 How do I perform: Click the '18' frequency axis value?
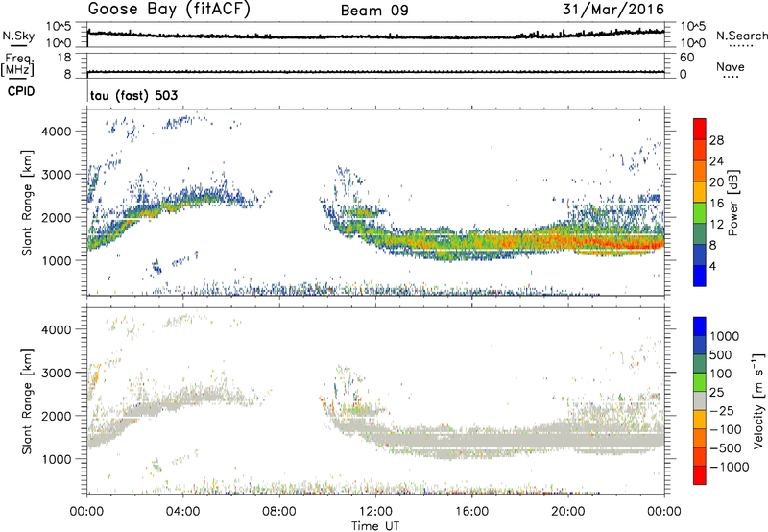coord(64,58)
